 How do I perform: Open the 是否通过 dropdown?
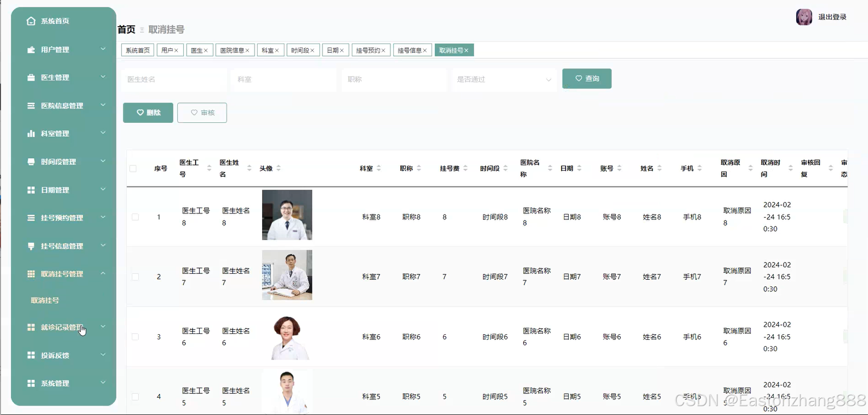click(x=504, y=79)
